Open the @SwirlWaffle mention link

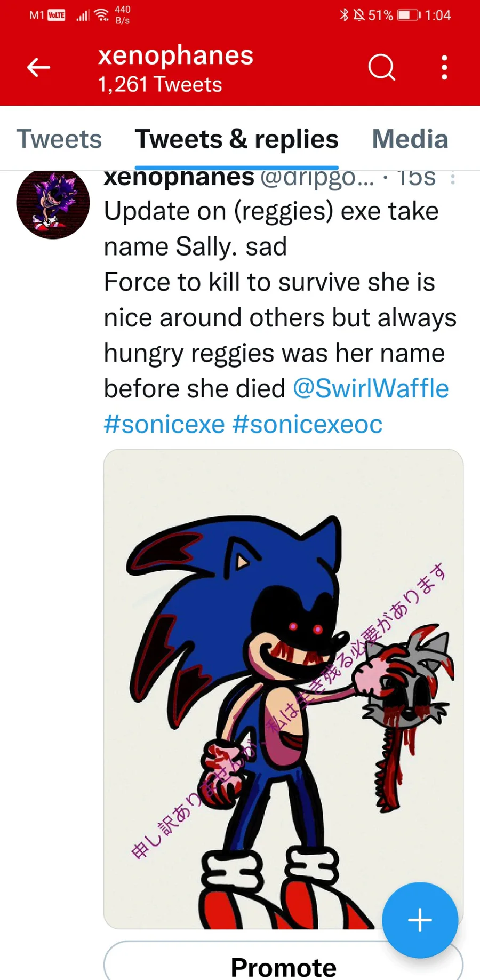coord(371,388)
